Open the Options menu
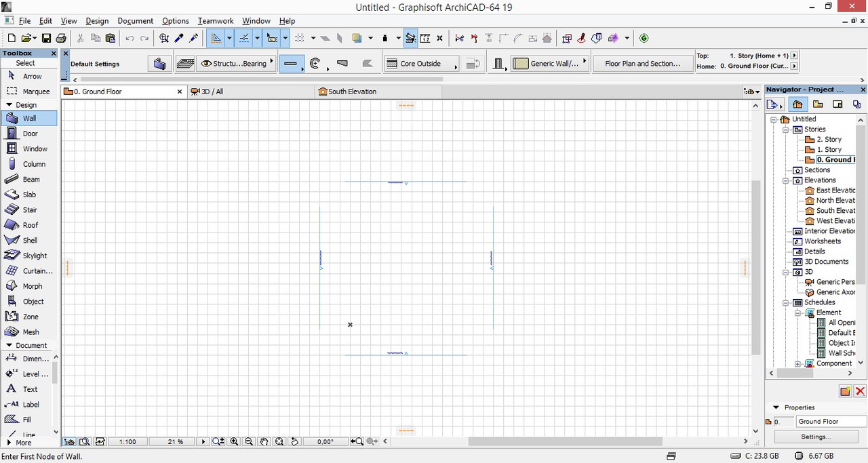This screenshot has width=868, height=463. [176, 21]
